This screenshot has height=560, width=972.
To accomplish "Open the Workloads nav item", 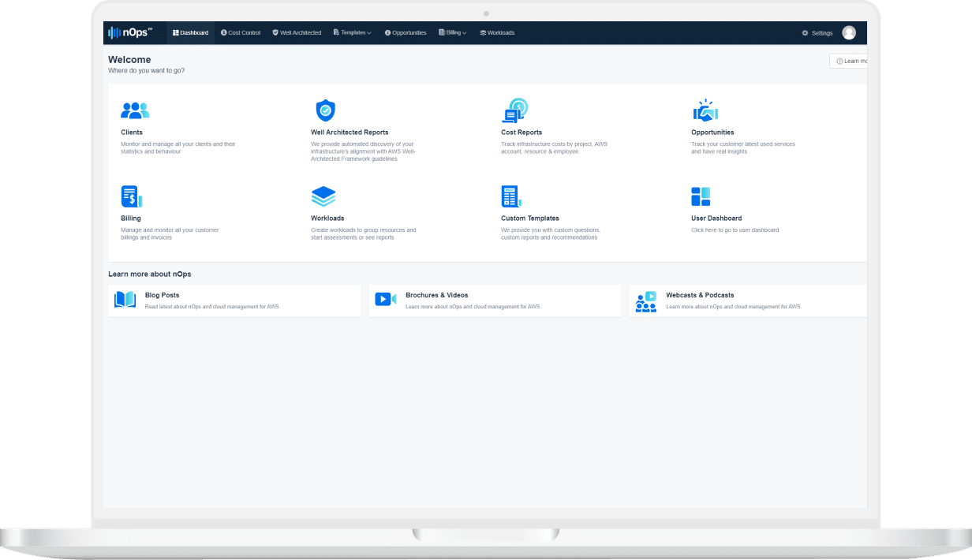I will point(497,33).
